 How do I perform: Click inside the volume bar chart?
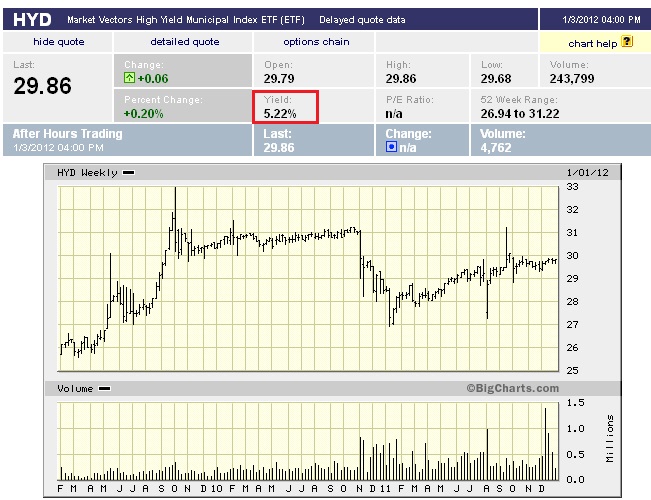308,441
